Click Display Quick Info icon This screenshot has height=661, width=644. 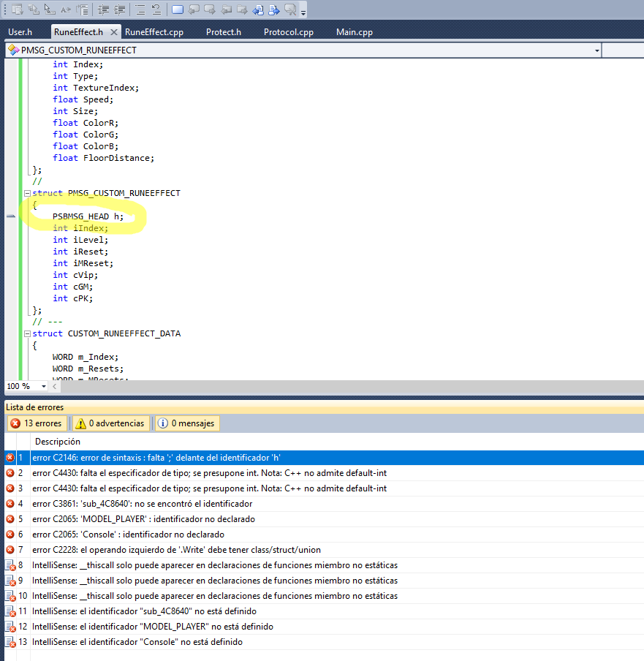50,10
